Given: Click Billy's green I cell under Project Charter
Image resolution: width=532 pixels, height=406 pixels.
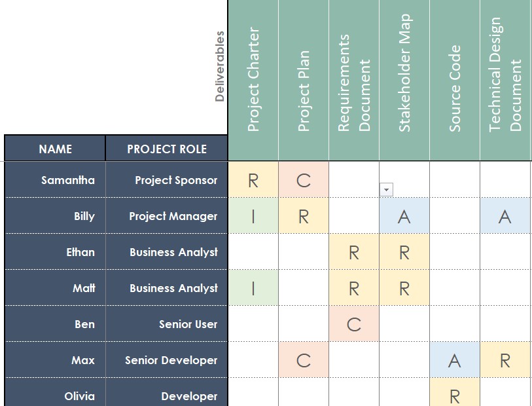Looking at the screenshot, I should pyautogui.click(x=253, y=216).
